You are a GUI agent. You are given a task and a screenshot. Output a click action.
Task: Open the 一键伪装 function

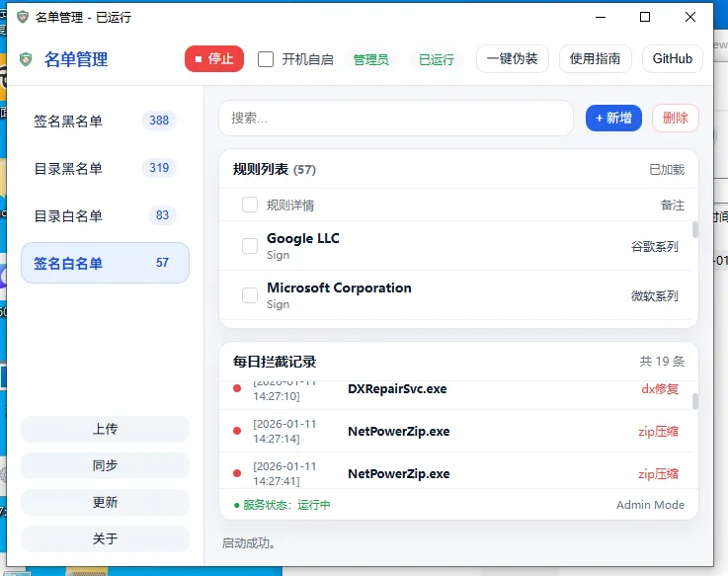tap(512, 58)
